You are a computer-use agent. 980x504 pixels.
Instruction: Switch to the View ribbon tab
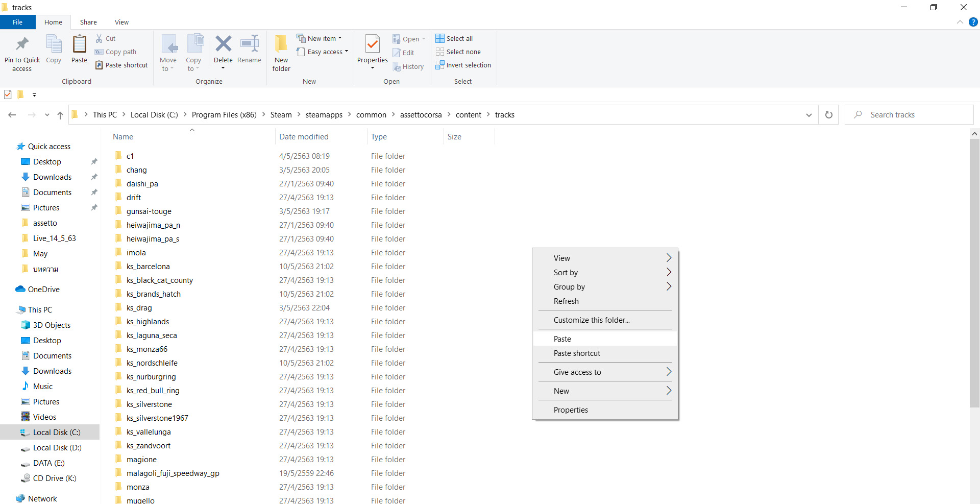[121, 22]
